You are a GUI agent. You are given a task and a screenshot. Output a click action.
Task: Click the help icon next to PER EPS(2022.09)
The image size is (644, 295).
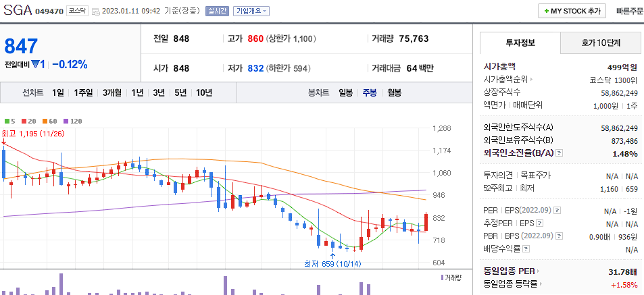tap(558, 211)
